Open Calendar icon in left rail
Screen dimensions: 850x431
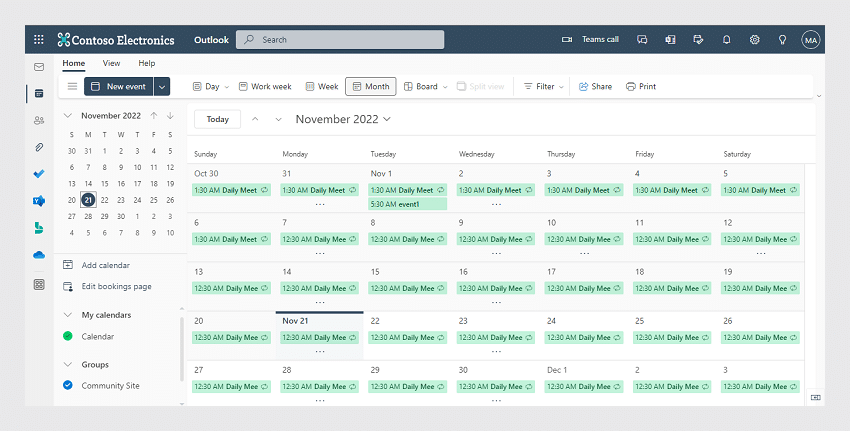pyautogui.click(x=39, y=94)
